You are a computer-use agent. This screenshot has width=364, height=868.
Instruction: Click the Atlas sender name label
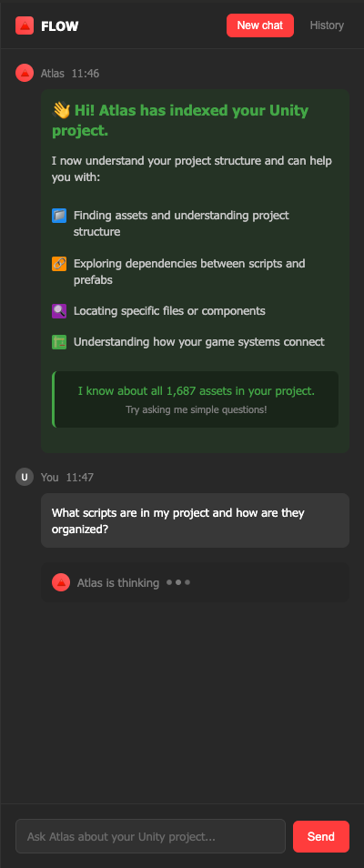(53, 73)
